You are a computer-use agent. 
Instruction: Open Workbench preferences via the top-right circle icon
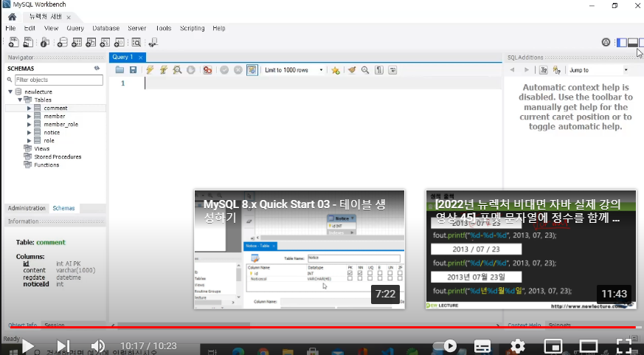click(x=606, y=42)
